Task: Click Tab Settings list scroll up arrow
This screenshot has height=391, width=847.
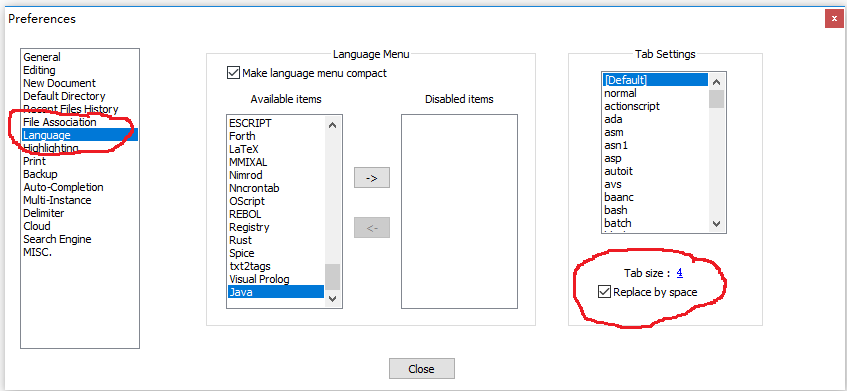Action: [717, 82]
